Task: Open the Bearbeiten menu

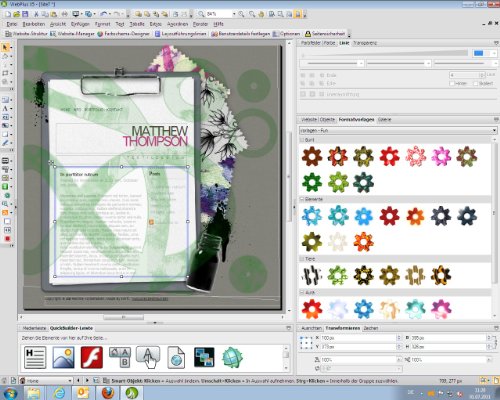Action: [34, 24]
